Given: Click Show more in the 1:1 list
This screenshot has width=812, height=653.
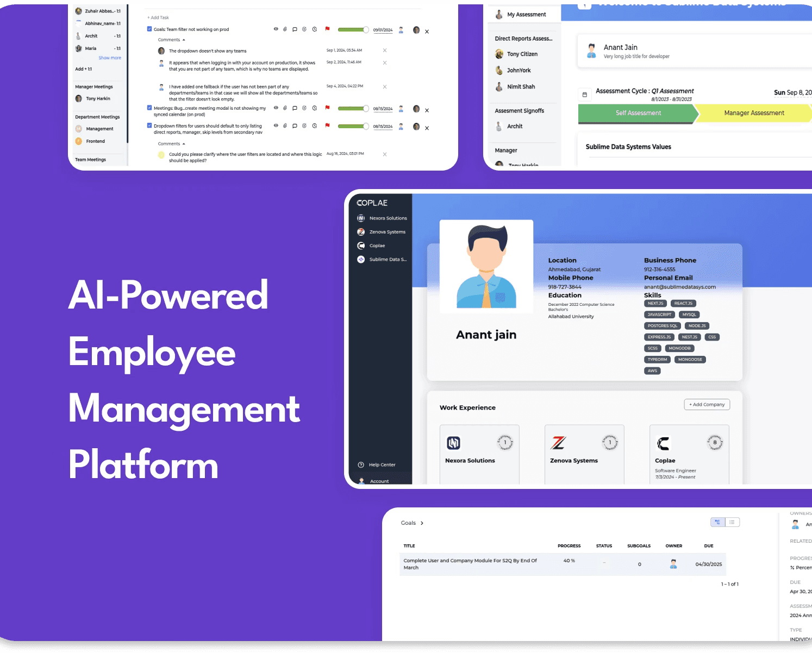Looking at the screenshot, I should (x=110, y=58).
